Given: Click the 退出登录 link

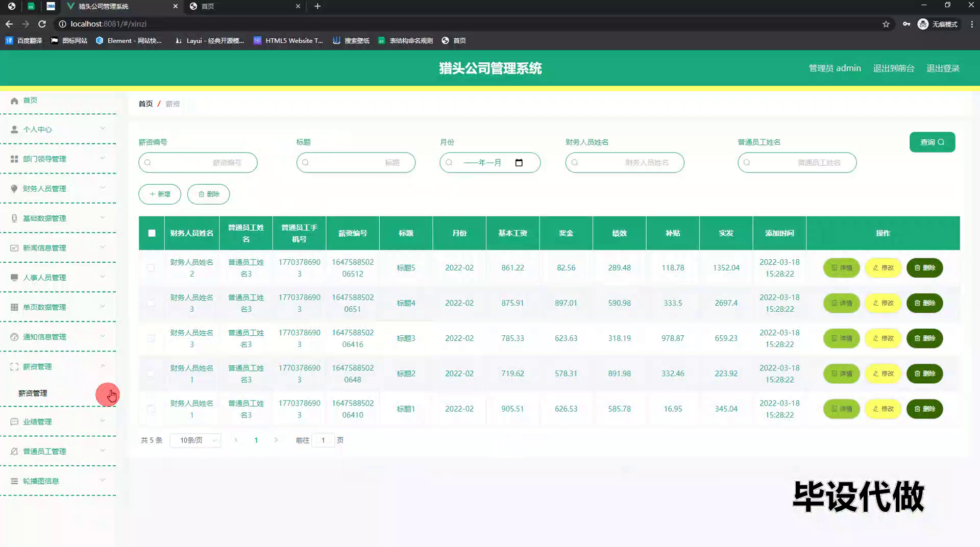Looking at the screenshot, I should [943, 68].
